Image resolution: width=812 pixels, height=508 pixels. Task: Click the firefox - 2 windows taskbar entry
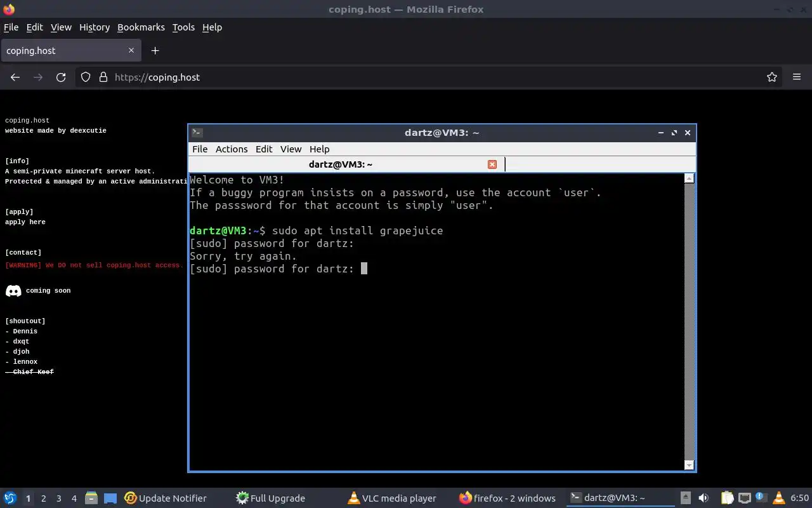coord(507,498)
